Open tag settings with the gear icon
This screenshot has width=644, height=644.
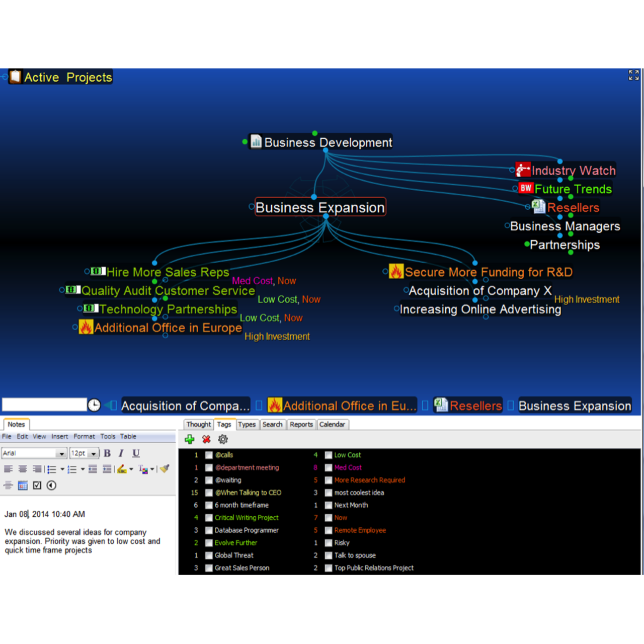[x=223, y=439]
